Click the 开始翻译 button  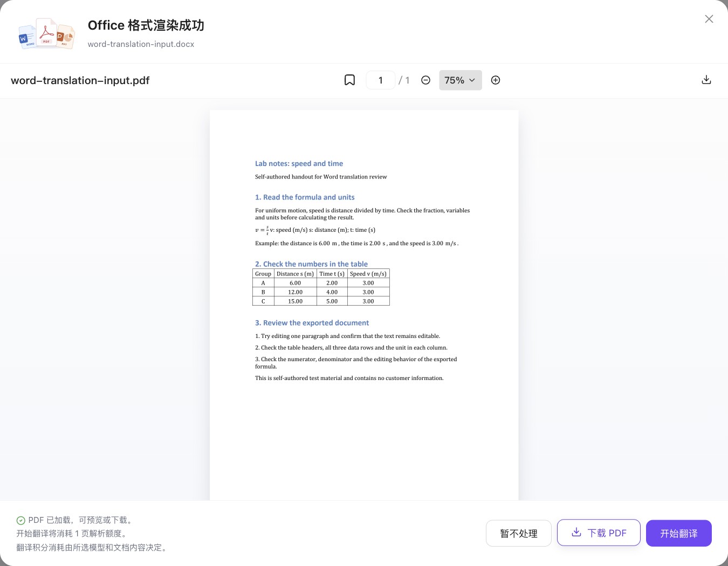coord(679,534)
